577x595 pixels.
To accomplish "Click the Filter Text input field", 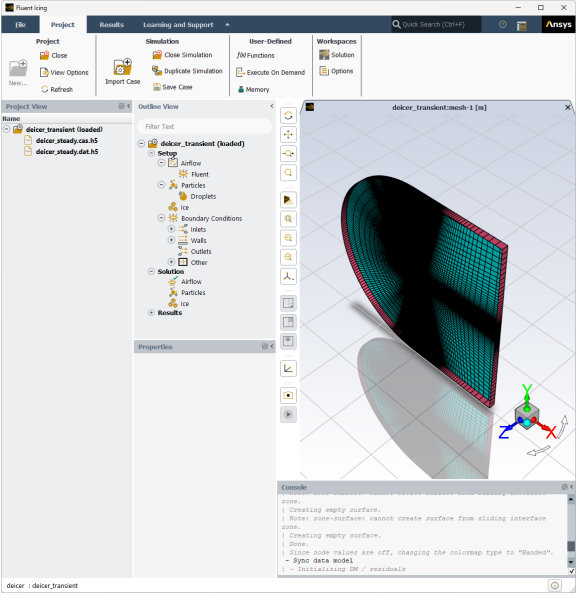I will pos(204,127).
